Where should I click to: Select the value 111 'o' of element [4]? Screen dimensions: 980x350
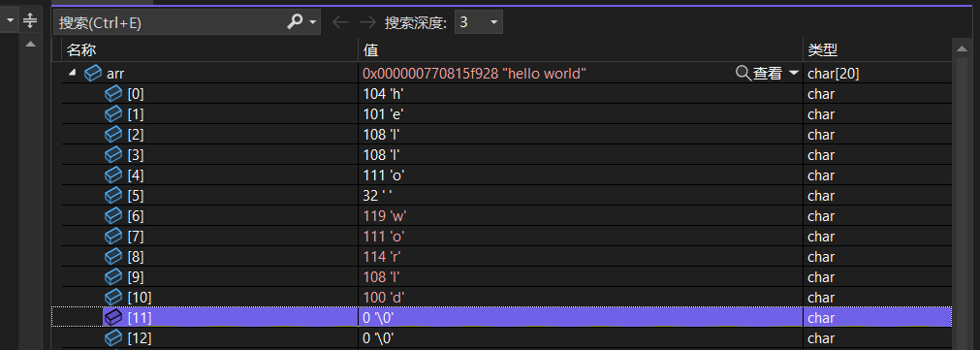click(x=384, y=175)
